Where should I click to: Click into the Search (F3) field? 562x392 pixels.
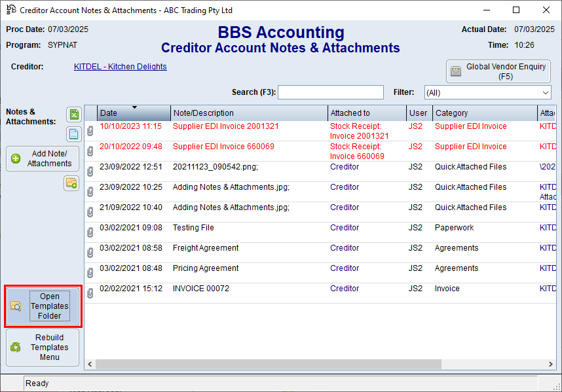(331, 92)
